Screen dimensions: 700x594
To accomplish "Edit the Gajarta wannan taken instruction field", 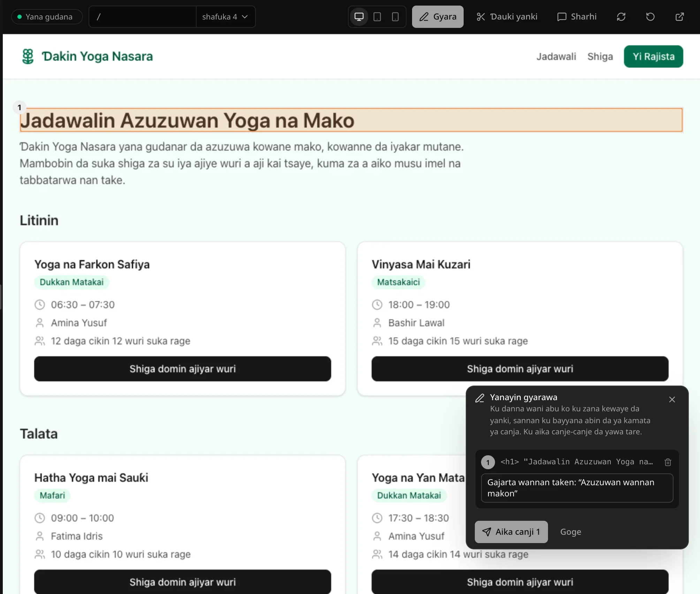I will pyautogui.click(x=577, y=488).
